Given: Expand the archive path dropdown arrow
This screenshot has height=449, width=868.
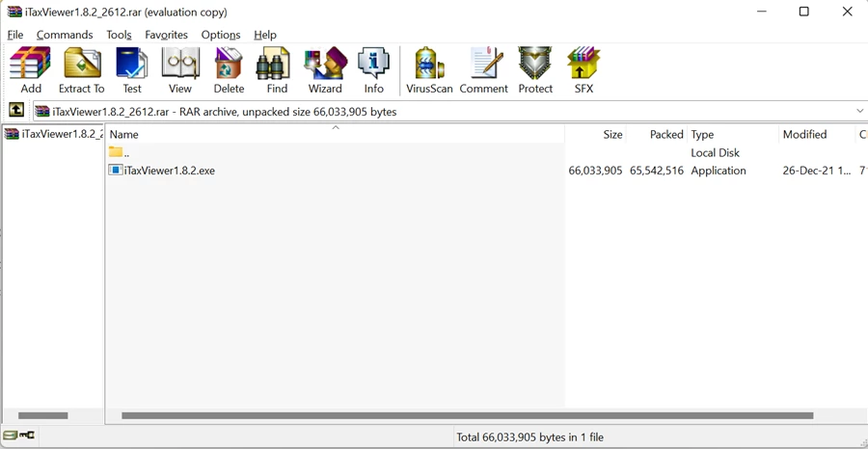Looking at the screenshot, I should [x=859, y=111].
